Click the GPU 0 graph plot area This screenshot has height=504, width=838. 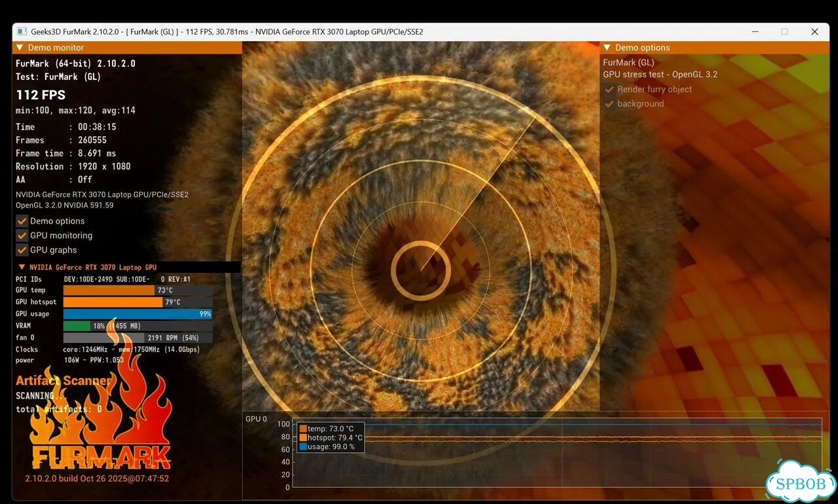click(x=557, y=453)
